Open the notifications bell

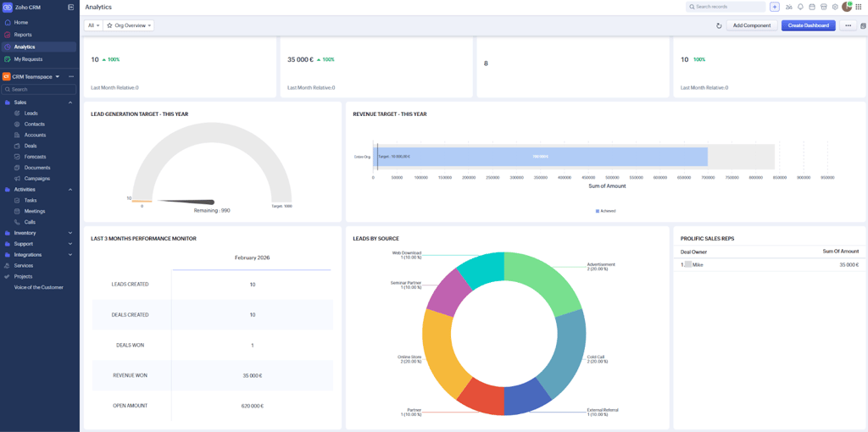(800, 7)
